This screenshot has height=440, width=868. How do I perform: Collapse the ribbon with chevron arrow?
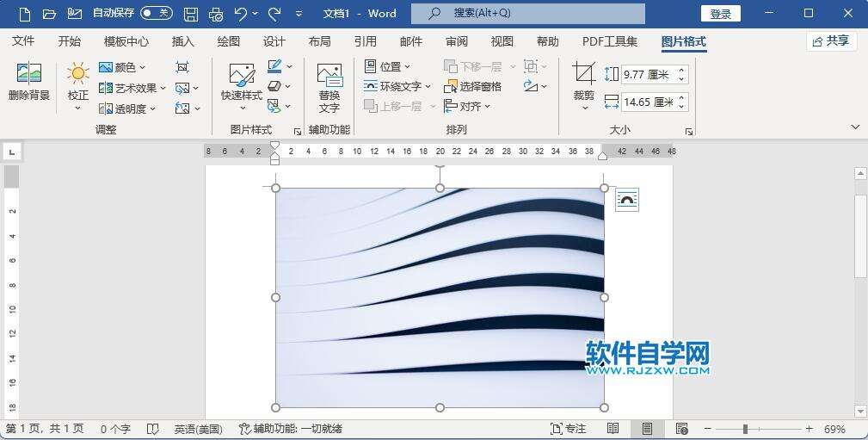pos(855,127)
